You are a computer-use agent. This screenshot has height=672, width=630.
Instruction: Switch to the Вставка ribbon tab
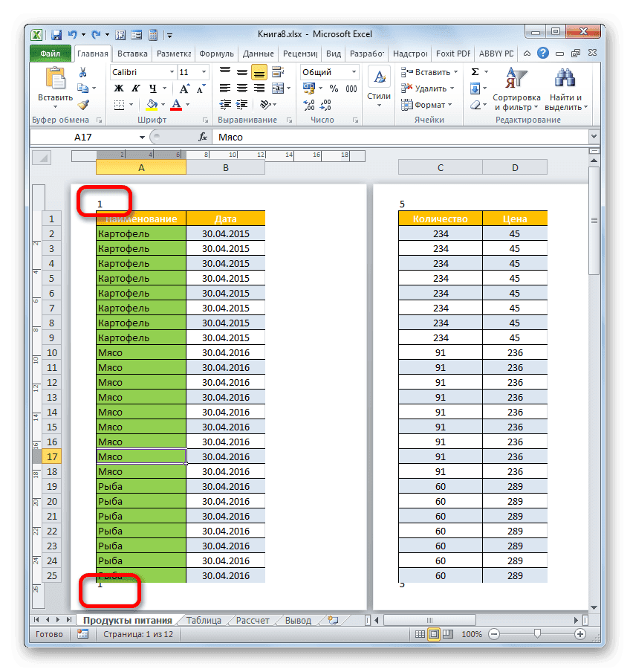(x=131, y=54)
